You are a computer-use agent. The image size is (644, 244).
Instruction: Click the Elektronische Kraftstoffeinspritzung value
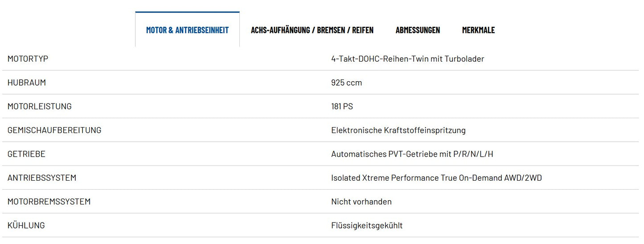click(x=398, y=130)
